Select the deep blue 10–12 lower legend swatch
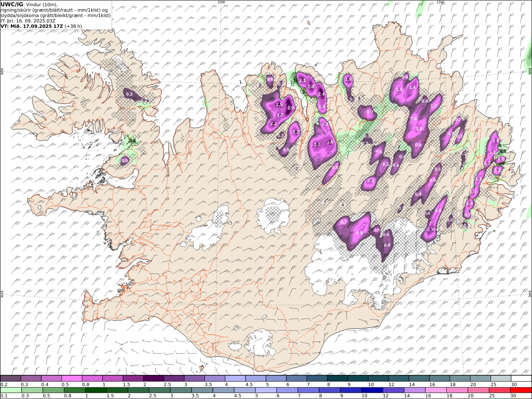532x399 pixels. click(x=372, y=390)
